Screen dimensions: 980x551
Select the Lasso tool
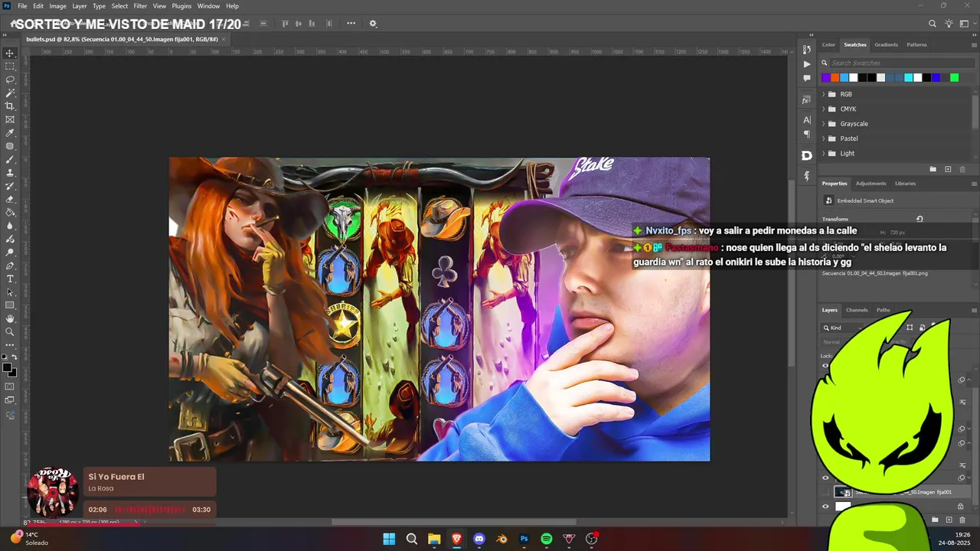(10, 80)
